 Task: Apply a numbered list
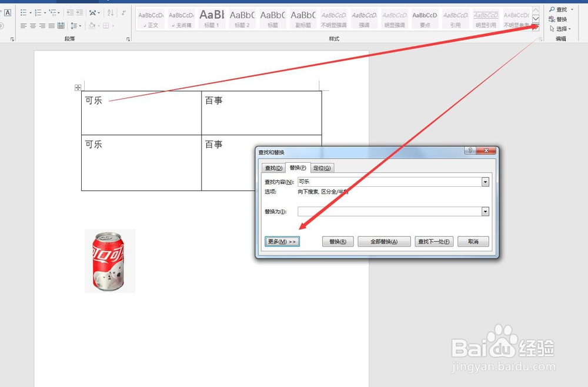tap(38, 13)
